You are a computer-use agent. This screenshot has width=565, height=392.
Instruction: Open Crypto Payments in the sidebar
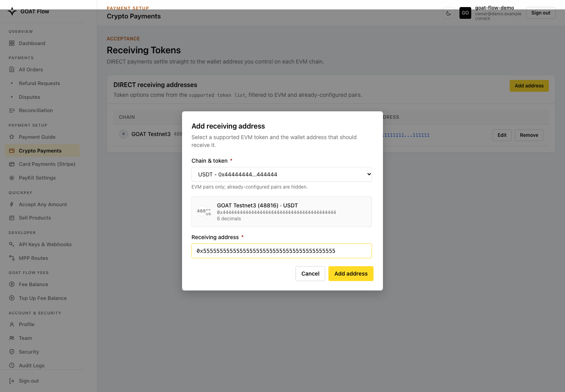tap(42, 151)
